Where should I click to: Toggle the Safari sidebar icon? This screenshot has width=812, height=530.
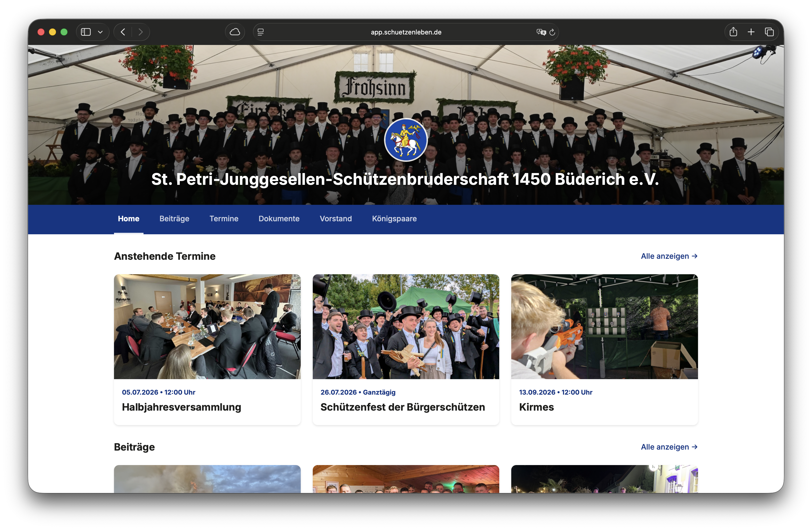pyautogui.click(x=86, y=32)
